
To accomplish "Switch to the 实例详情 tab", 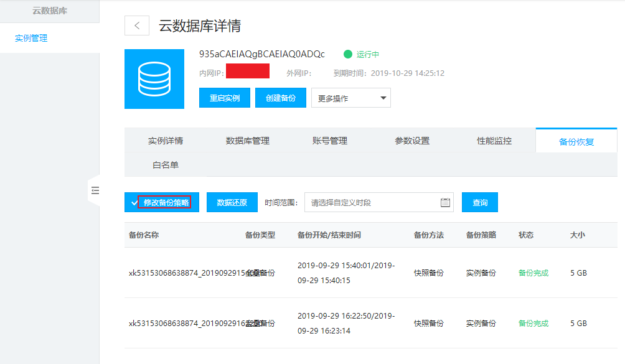I will [166, 141].
